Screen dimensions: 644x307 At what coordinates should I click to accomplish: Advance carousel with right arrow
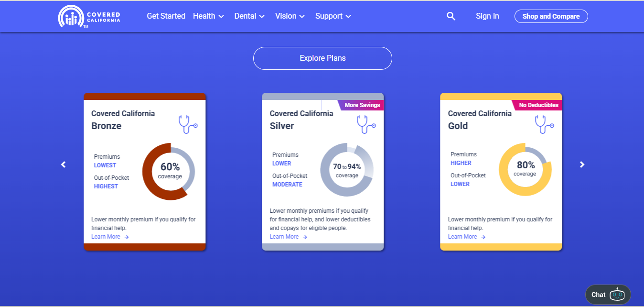point(582,164)
